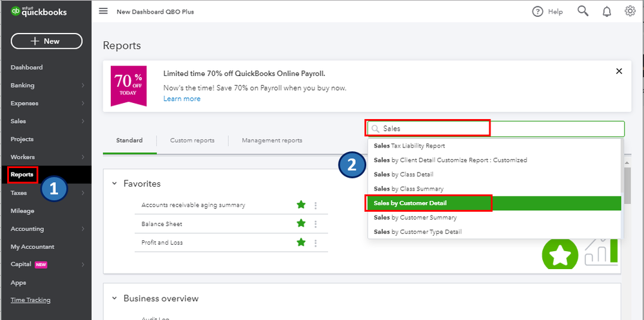Open more options for Balance Sheet
Screen dimensions: 644x320
(x=315, y=224)
